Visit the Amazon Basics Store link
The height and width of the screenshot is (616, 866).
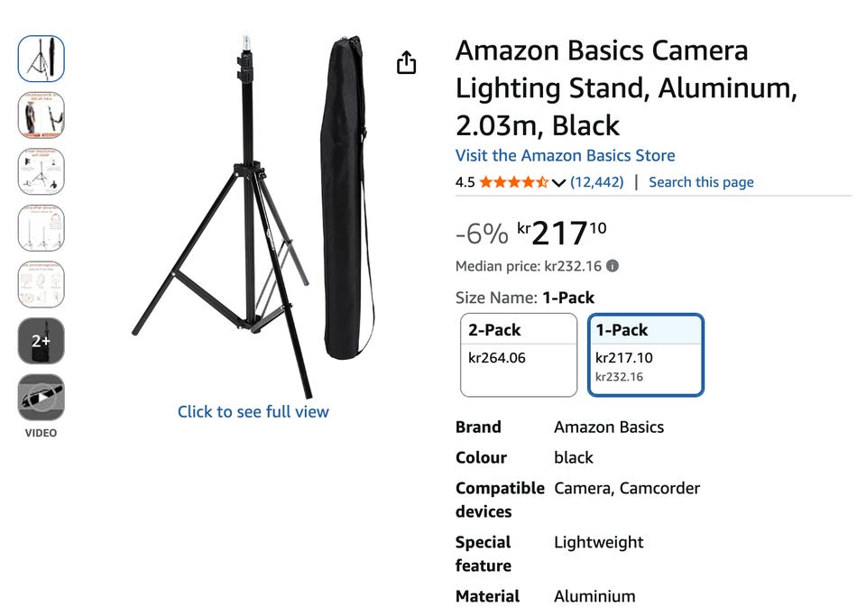565,155
